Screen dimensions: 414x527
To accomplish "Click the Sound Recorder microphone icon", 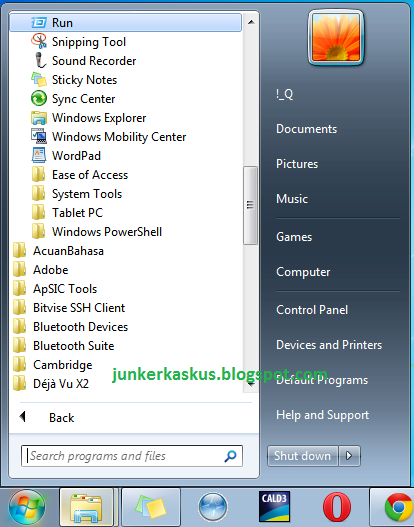I will pos(40,60).
